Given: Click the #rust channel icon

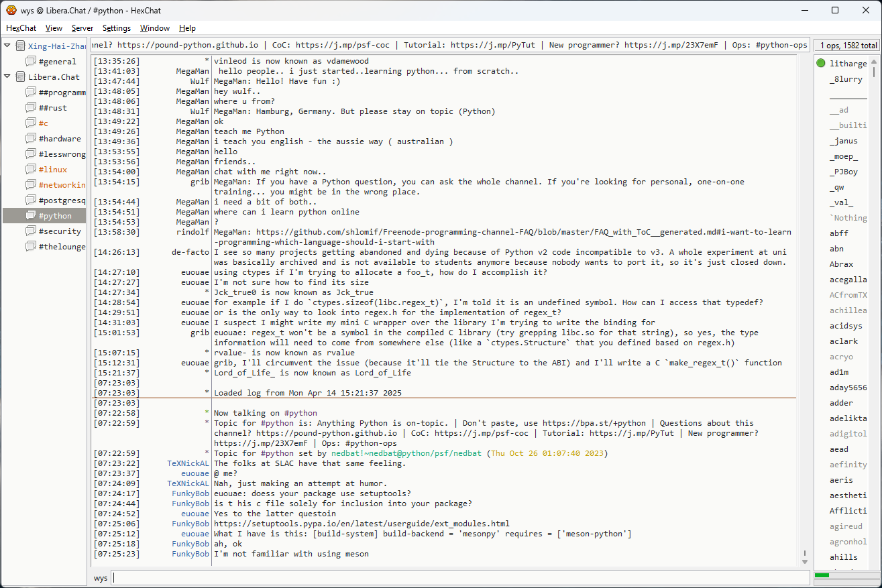Looking at the screenshot, I should 30,108.
